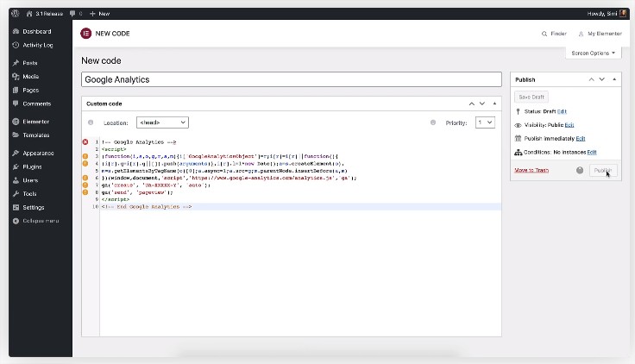
Task: Collapse the Publish panel
Action: click(614, 79)
